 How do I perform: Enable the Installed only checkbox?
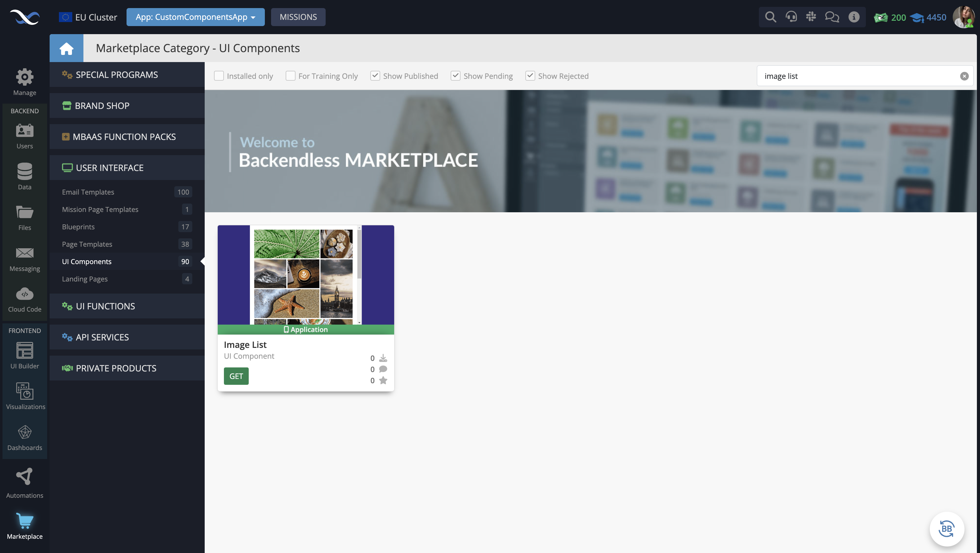click(219, 76)
